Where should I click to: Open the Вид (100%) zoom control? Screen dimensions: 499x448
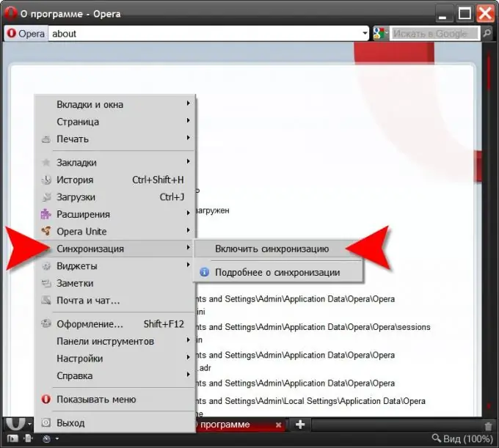[x=462, y=438]
